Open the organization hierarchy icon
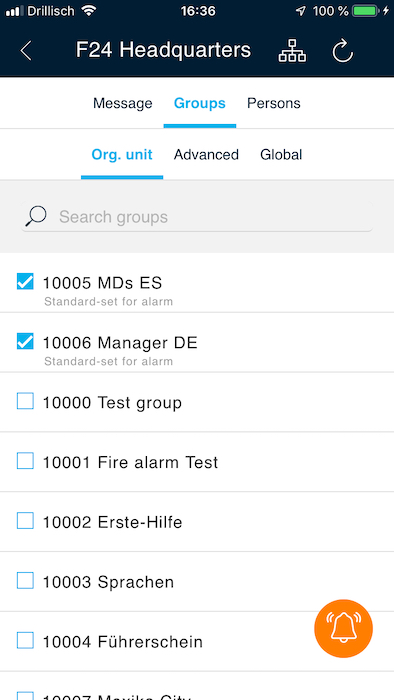The image size is (394, 700). click(x=292, y=50)
